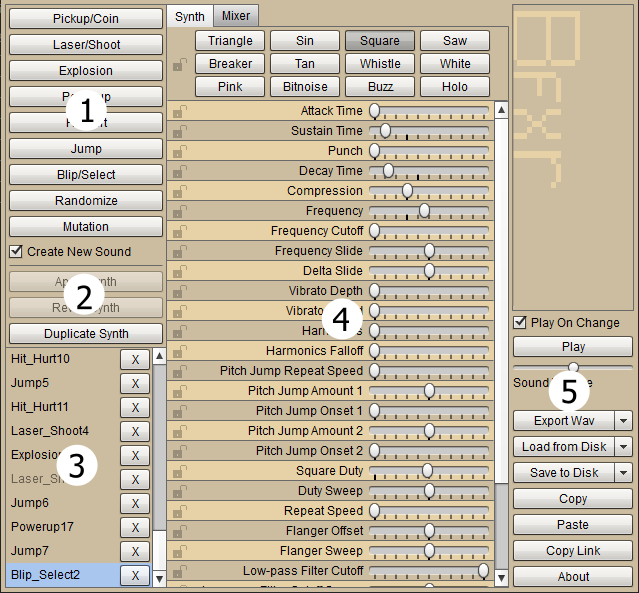Click the Frequency slider handle
This screenshot has height=593, width=639.
pyautogui.click(x=424, y=211)
